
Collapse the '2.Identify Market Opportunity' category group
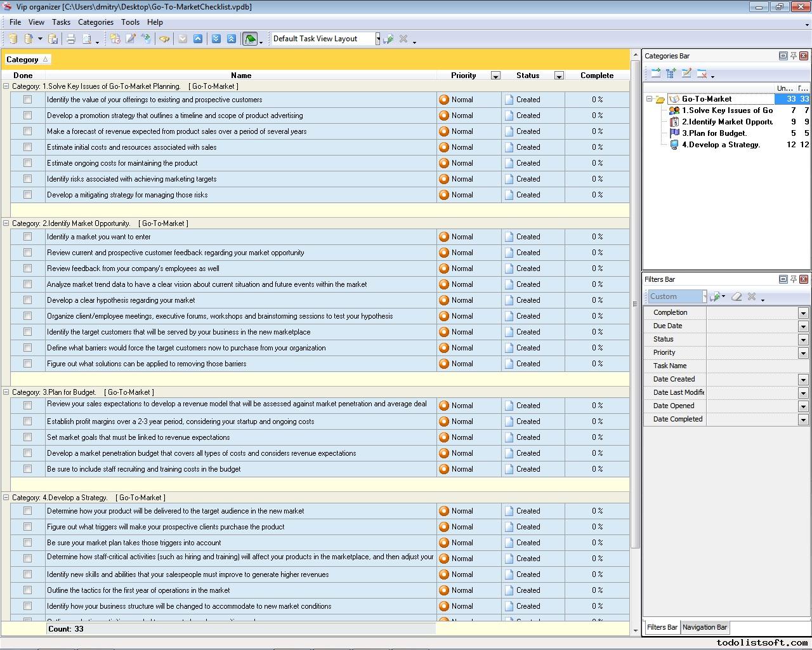(x=6, y=223)
